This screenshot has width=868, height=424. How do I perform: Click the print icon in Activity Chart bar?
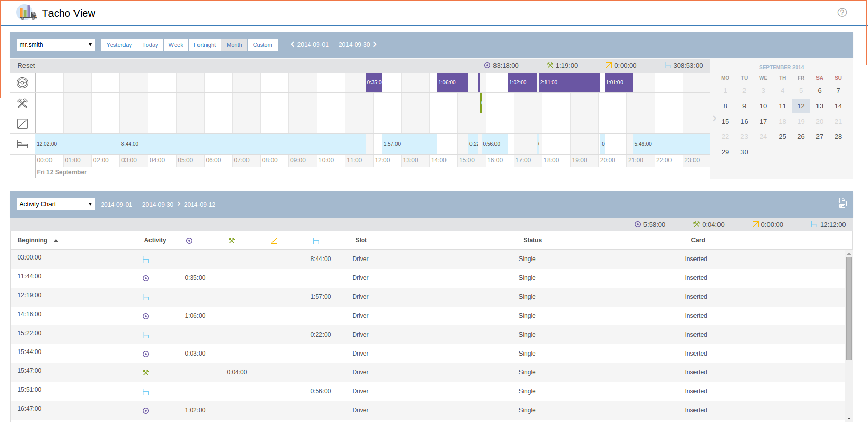tap(842, 203)
